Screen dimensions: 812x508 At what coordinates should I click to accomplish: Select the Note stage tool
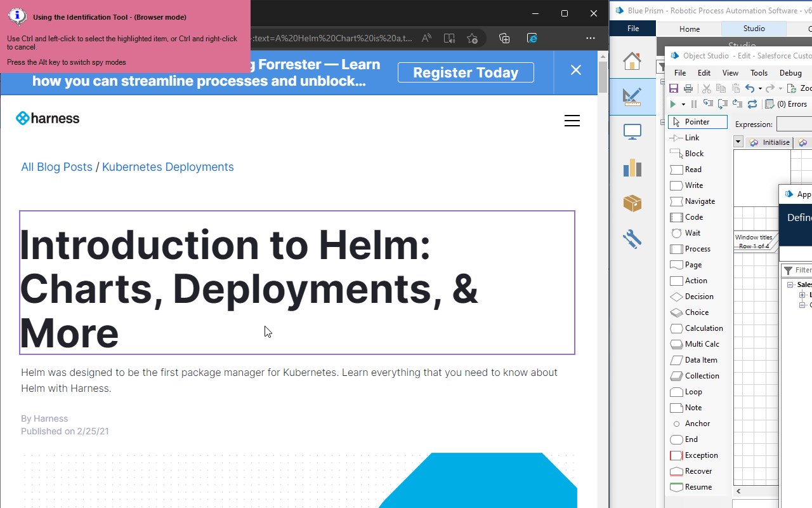pyautogui.click(x=686, y=408)
